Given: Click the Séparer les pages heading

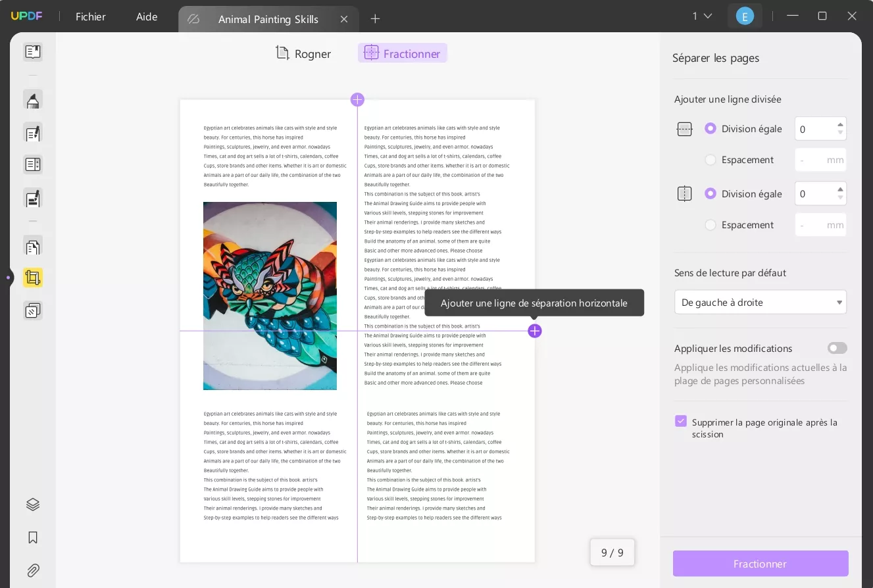Looking at the screenshot, I should tap(716, 58).
